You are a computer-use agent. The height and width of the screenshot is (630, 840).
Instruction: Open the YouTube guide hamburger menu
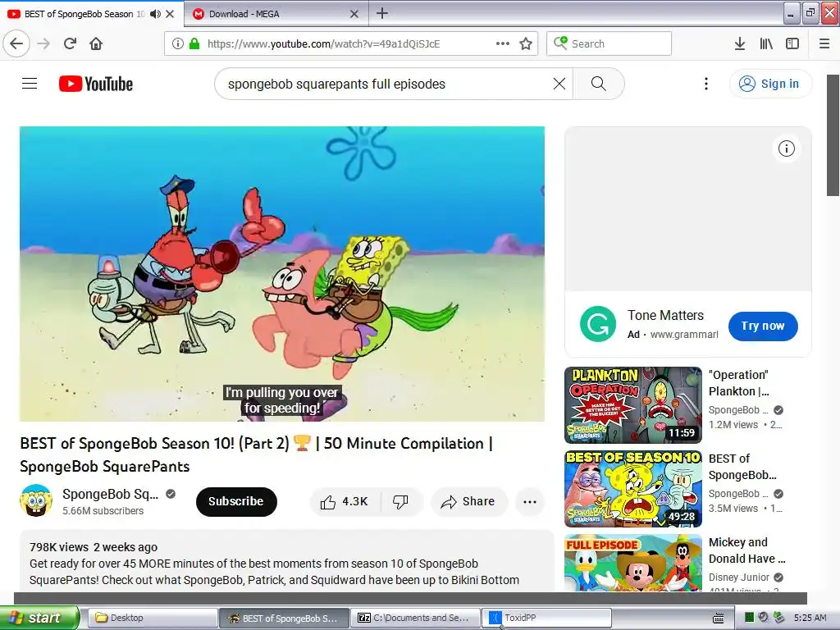click(x=30, y=84)
